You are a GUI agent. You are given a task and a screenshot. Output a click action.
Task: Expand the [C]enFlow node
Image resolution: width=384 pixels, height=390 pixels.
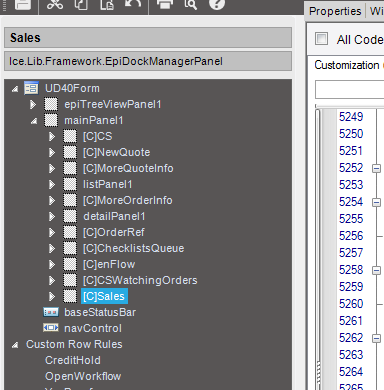click(x=52, y=265)
